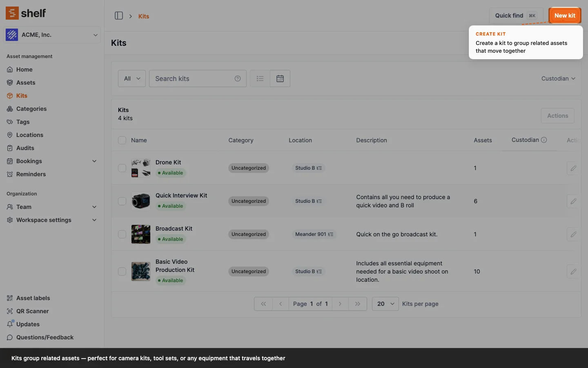Open the ACME, Inc. workspace switcher

52,35
